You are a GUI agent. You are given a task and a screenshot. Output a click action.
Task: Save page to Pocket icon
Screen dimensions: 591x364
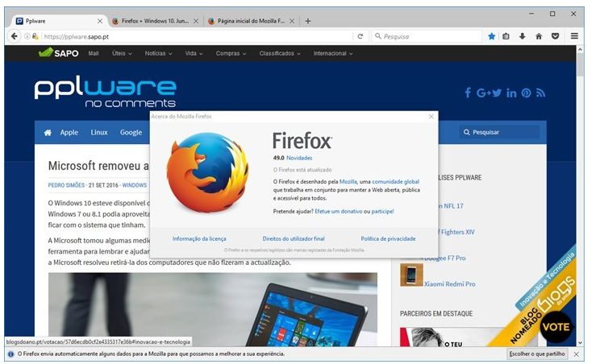(556, 36)
